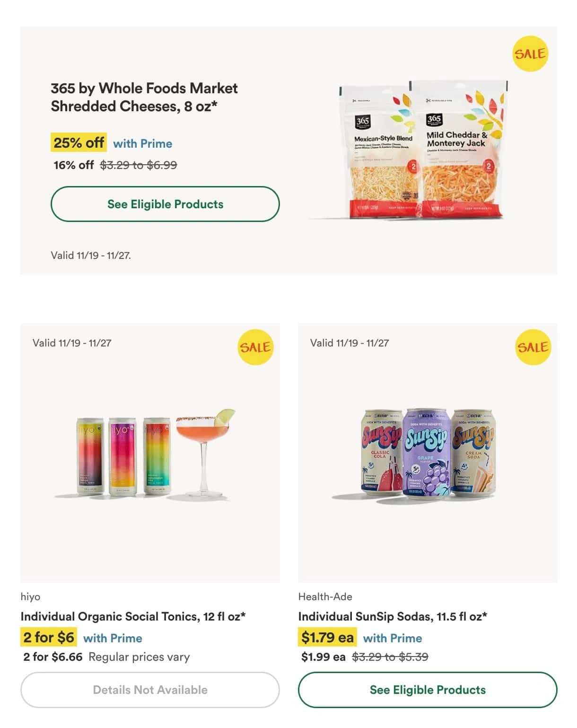Open the SunSip soda cans product image

428,453
